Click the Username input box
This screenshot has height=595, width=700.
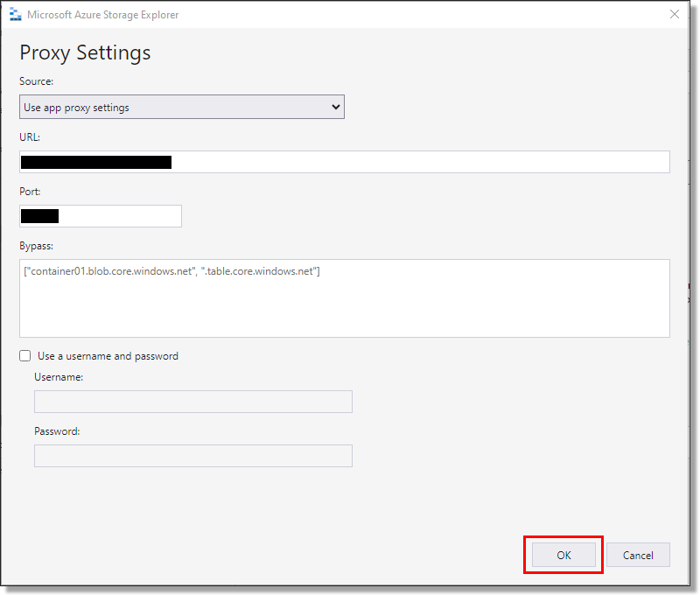[192, 401]
